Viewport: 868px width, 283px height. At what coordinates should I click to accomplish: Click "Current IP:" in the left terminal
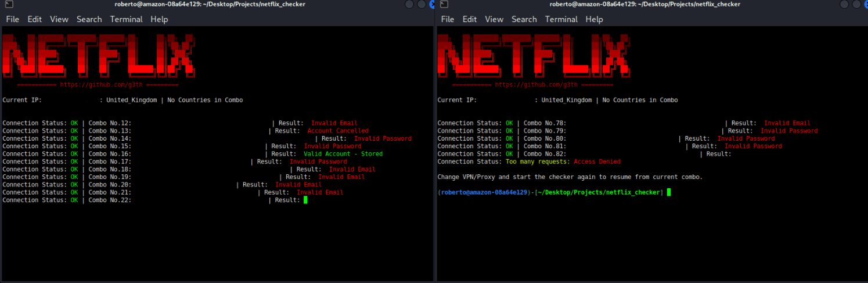click(22, 100)
